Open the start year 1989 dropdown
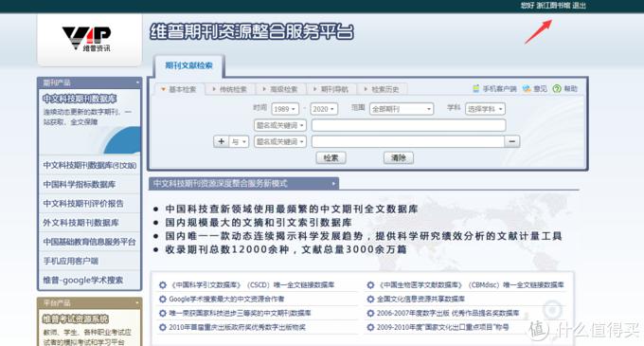Screen dimensions: 644x346 coord(285,109)
